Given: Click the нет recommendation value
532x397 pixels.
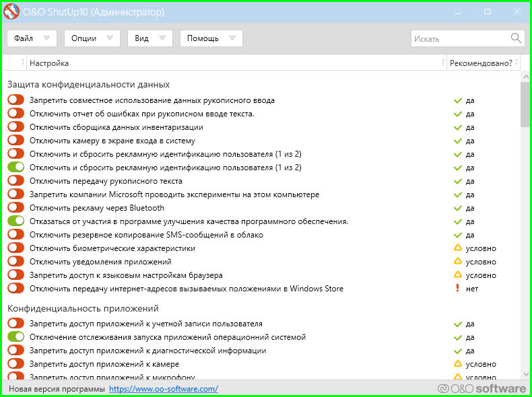Looking at the screenshot, I should click(x=472, y=289).
